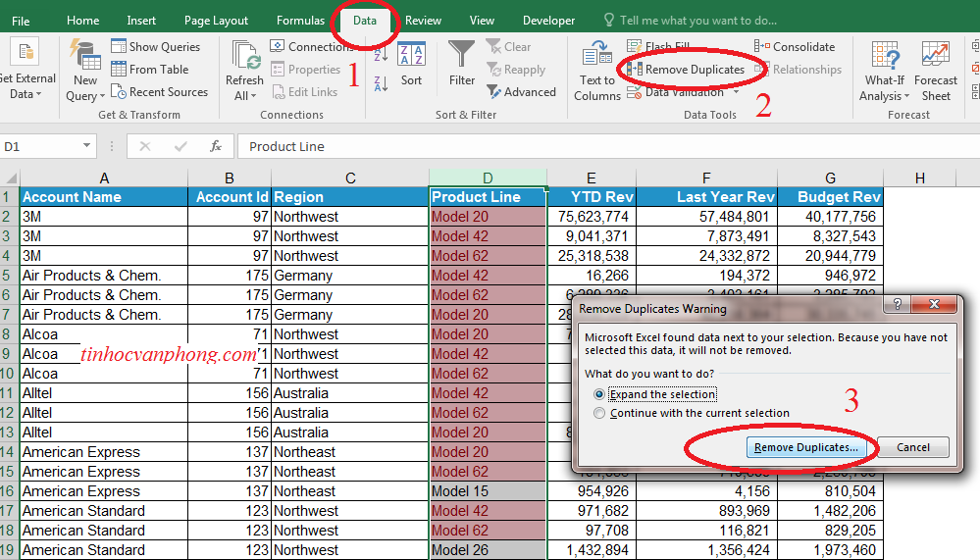The height and width of the screenshot is (560, 980).
Task: Select the Data tab
Action: tap(365, 21)
